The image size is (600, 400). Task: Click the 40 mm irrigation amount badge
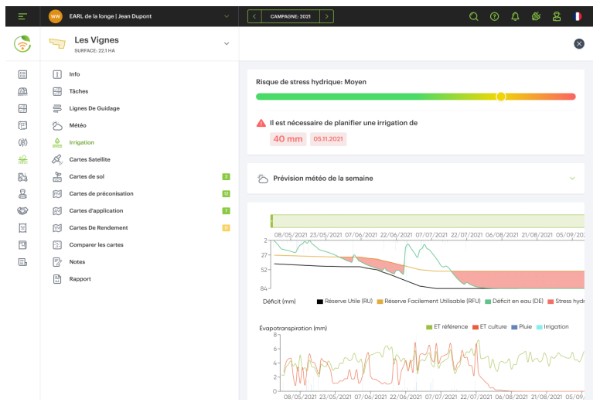288,139
